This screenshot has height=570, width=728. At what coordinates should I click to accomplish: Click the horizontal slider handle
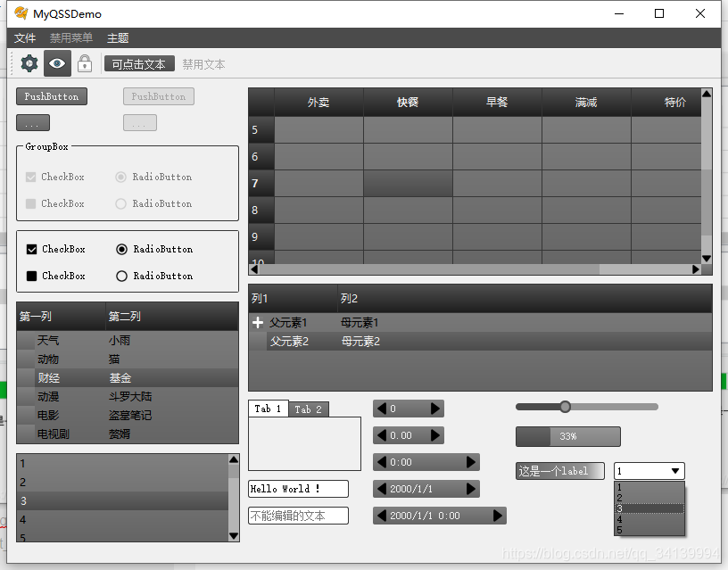(x=565, y=407)
